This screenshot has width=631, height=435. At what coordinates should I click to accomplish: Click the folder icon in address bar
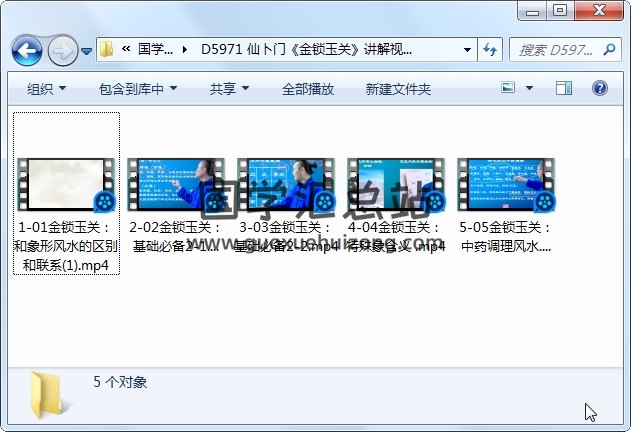coord(107,49)
